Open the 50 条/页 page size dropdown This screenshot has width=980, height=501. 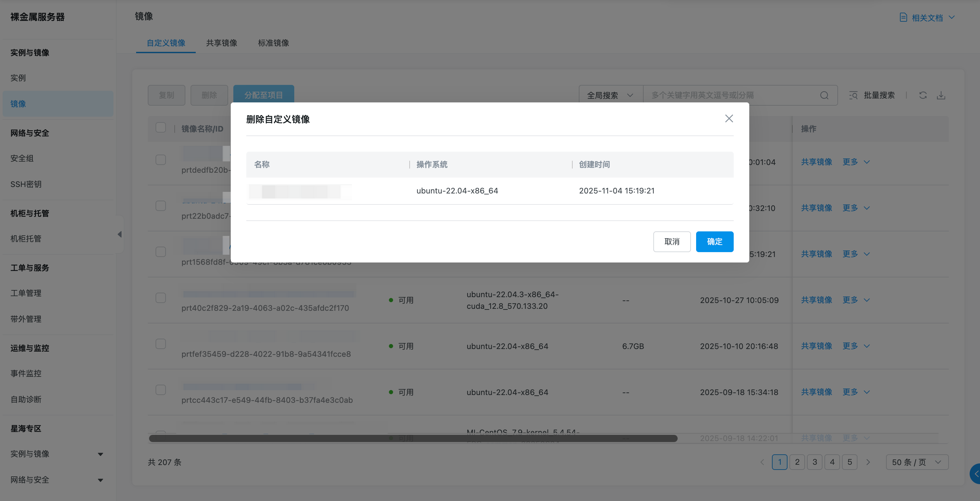(916, 462)
